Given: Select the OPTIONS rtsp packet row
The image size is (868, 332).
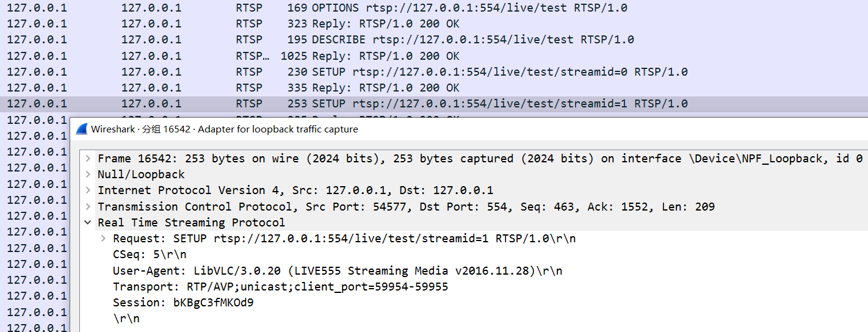Looking at the screenshot, I should pyautogui.click(x=434, y=8).
